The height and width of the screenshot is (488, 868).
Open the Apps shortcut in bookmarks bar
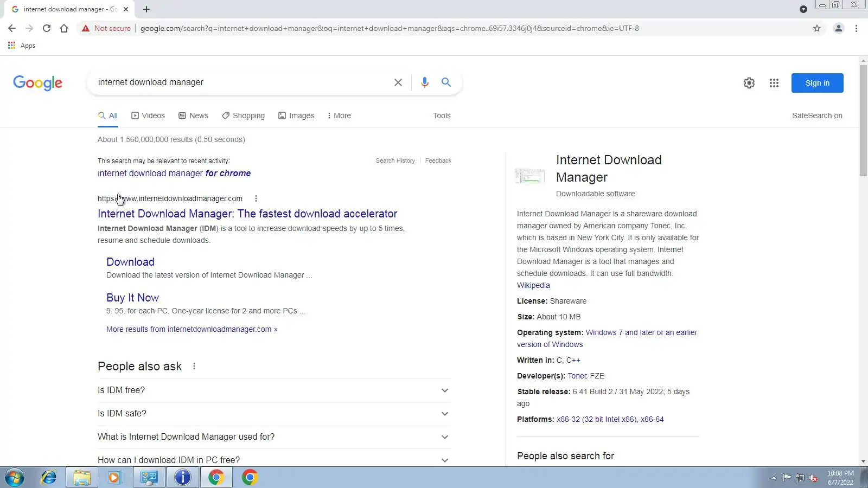tap(22, 46)
